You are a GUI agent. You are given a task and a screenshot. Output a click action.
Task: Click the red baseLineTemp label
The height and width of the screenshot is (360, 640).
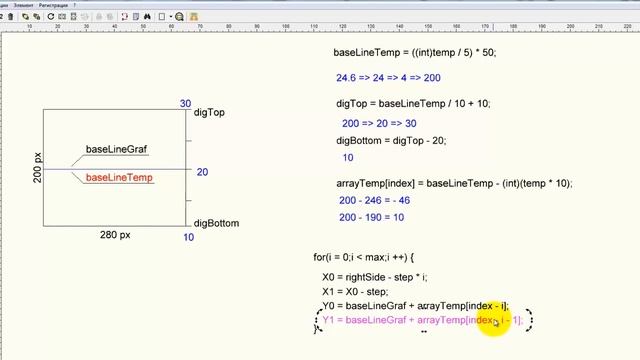(119, 178)
